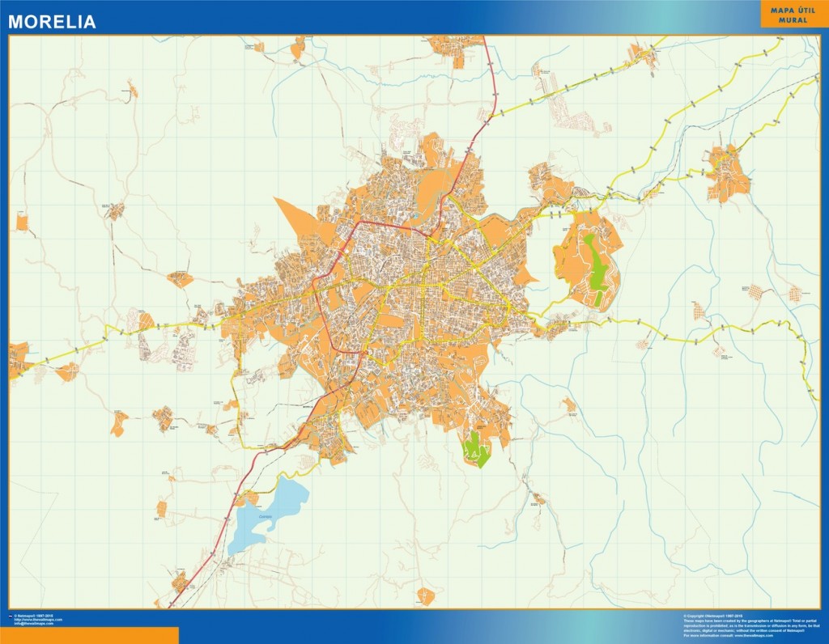This screenshot has width=829, height=644.
Task: Select the small flag icon beside the copyright text
Action: (x=11, y=616)
